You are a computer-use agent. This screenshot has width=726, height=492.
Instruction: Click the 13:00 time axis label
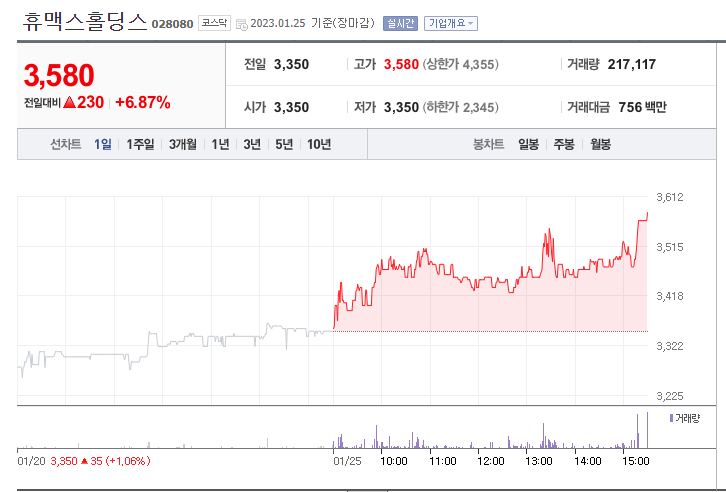tap(539, 461)
